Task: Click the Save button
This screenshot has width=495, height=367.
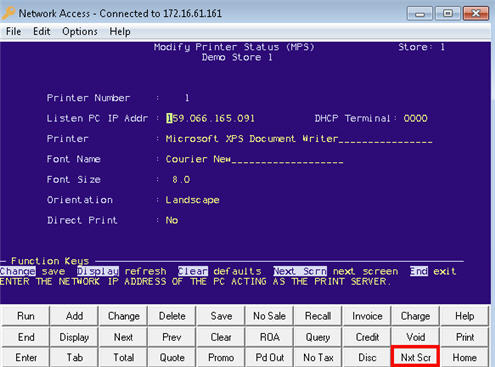Action: point(221,316)
